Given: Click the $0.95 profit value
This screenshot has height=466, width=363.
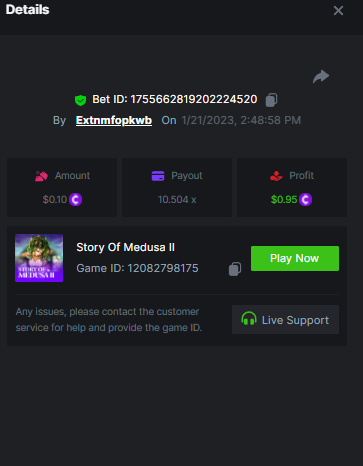Looking at the screenshot, I should tap(284, 200).
